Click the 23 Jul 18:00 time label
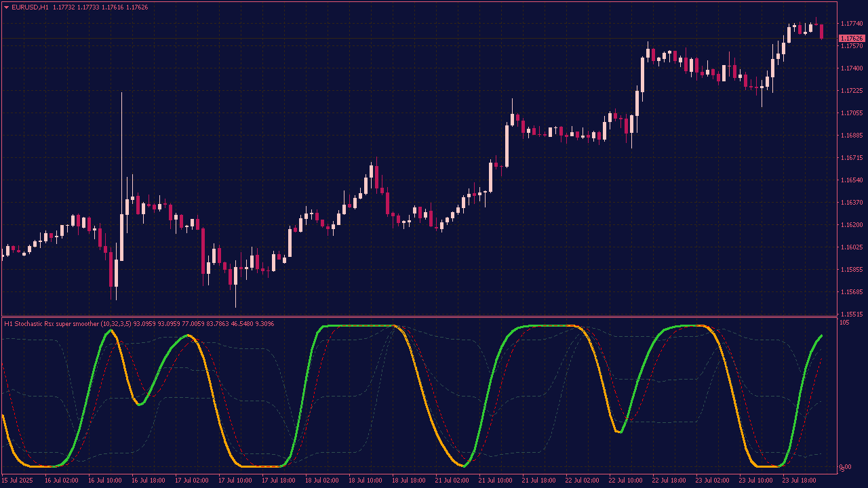Screen dimensions: 868x488 pyautogui.click(x=799, y=480)
